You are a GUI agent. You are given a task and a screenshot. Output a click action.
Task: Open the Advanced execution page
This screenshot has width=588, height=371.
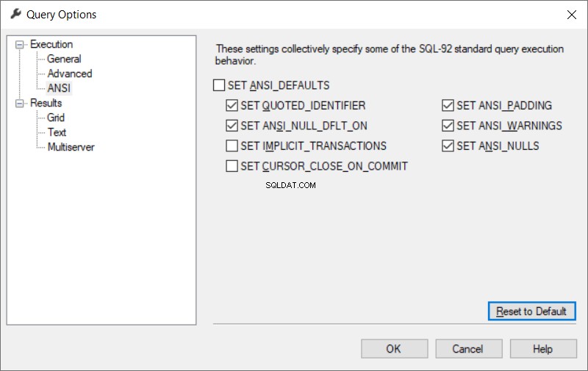[x=70, y=73]
